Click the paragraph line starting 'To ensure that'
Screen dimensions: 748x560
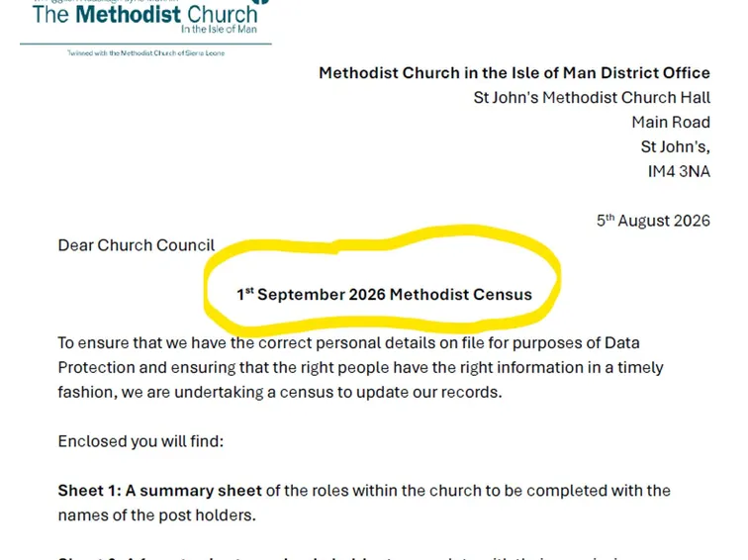[x=348, y=343]
